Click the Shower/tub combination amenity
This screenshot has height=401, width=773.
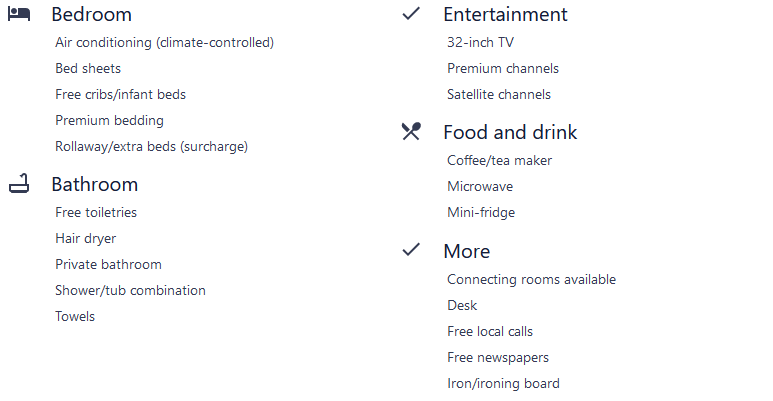pos(130,290)
